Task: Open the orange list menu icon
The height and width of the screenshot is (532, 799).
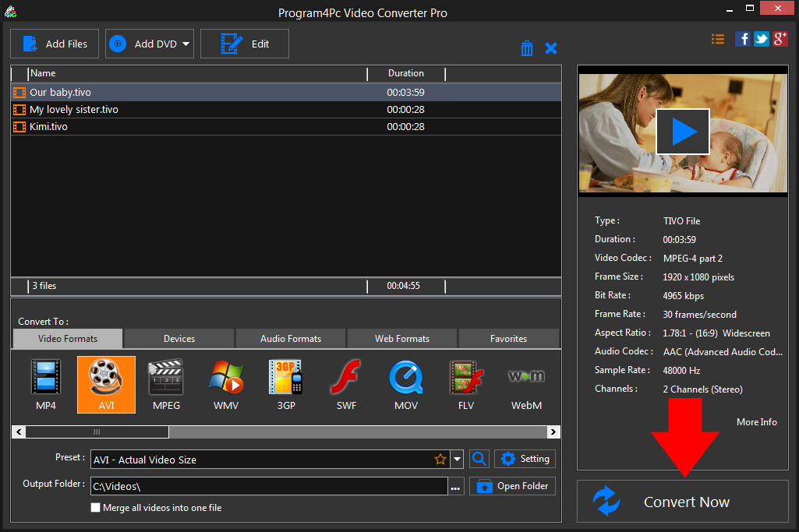Action: pyautogui.click(x=717, y=39)
